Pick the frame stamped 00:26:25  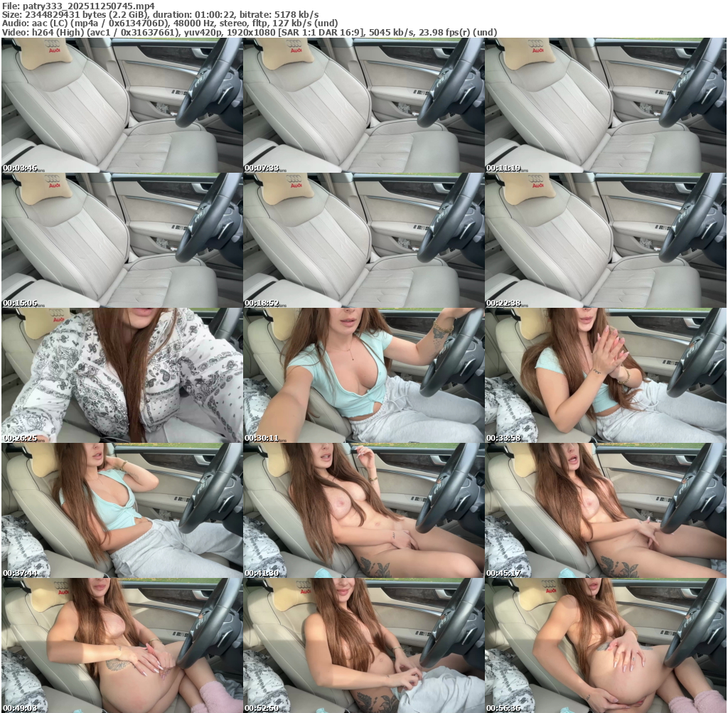122,375
